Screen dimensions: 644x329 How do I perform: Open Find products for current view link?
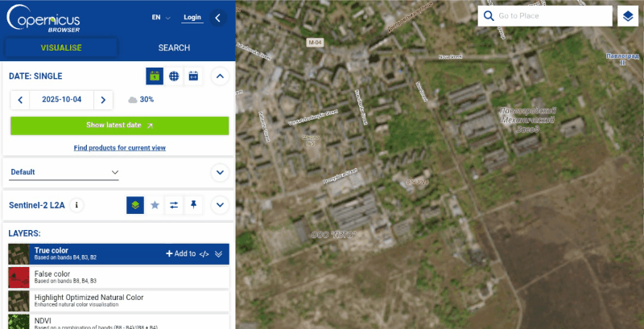tap(119, 148)
